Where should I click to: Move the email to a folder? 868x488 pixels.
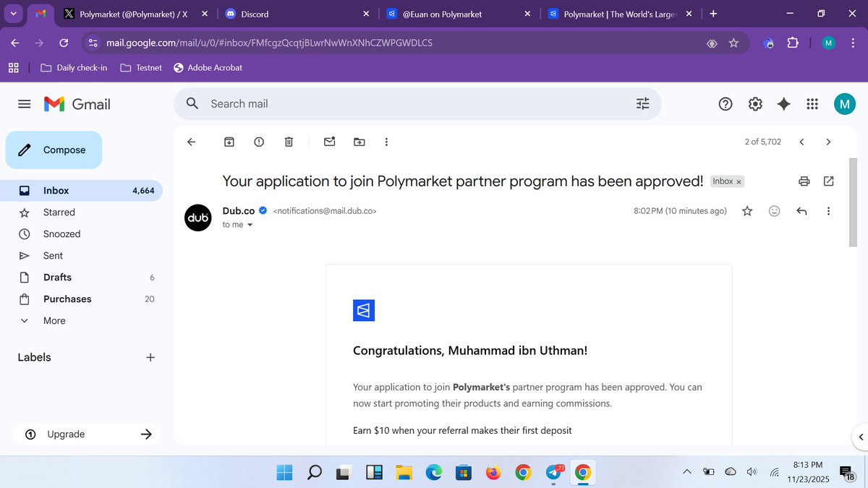(x=359, y=142)
